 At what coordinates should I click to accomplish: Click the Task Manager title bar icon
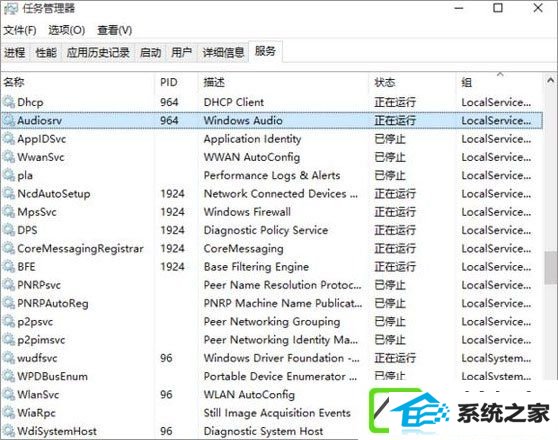pos(11,9)
